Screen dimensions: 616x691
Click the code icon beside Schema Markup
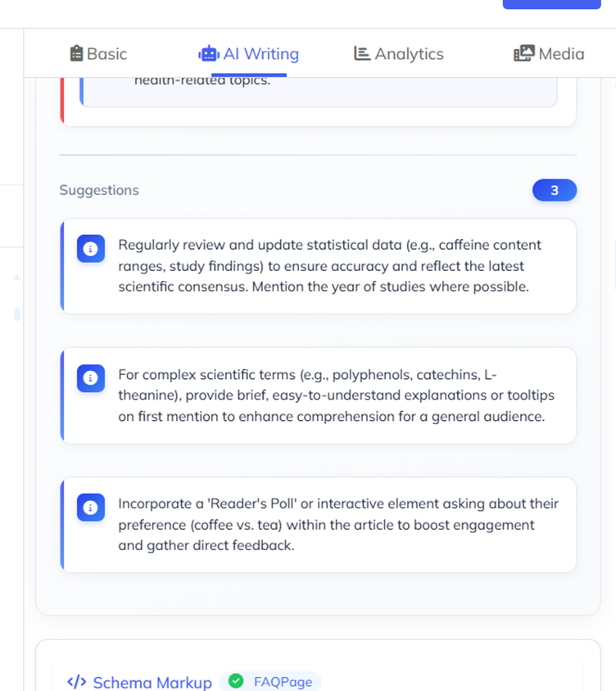77,681
